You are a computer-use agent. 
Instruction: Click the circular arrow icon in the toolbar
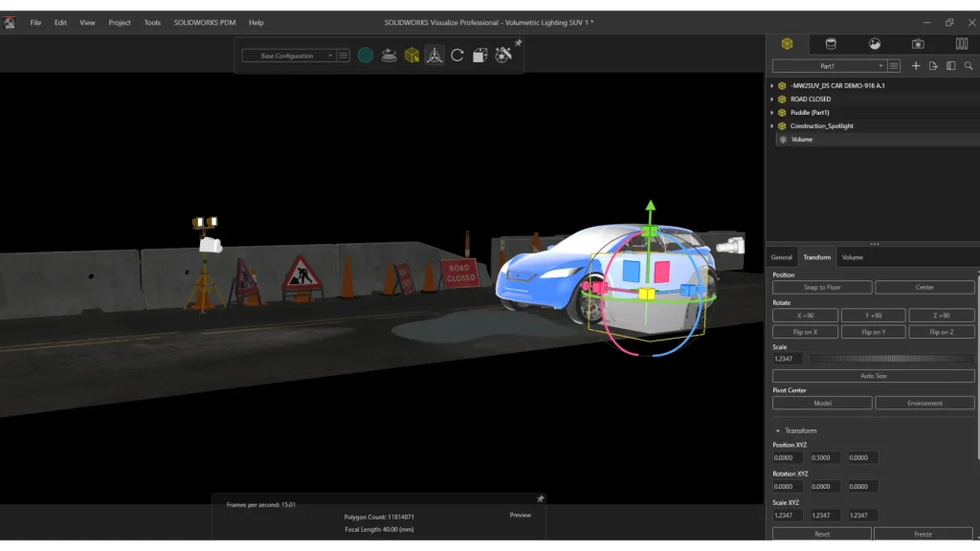pos(457,55)
